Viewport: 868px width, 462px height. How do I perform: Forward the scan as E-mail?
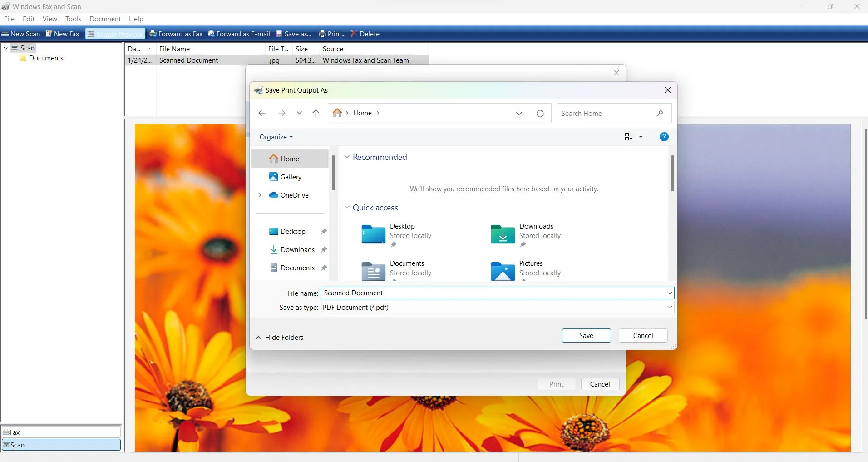239,34
